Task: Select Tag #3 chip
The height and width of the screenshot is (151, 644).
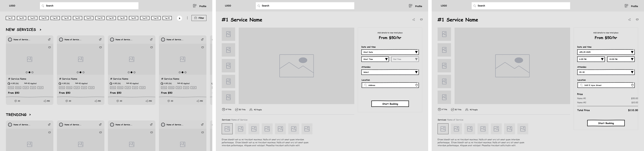Action: tap(33, 18)
